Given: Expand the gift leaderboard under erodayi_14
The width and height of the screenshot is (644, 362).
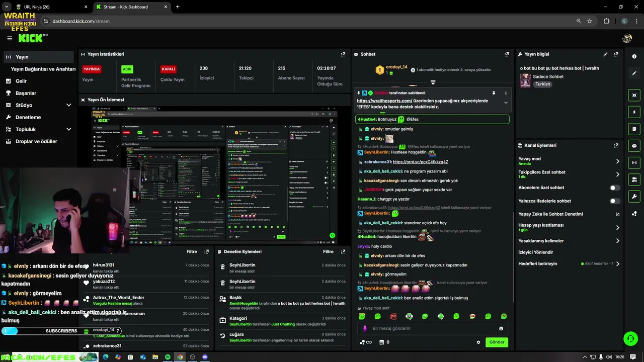Looking at the screenshot, I should coord(433,82).
